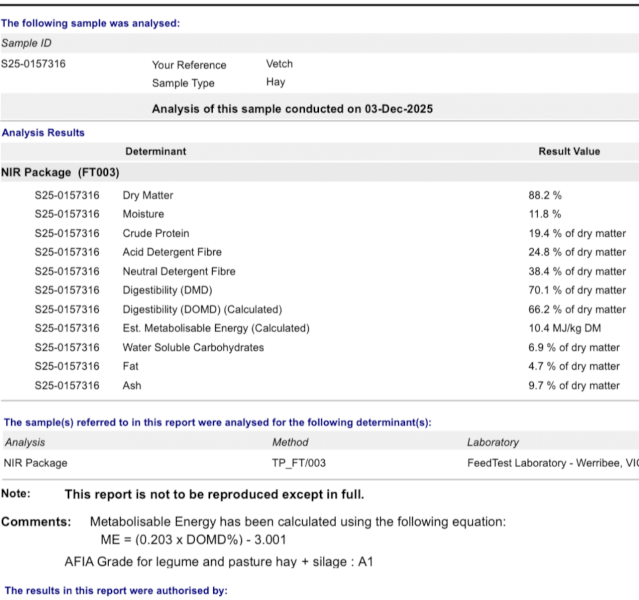The width and height of the screenshot is (639, 600).
Task: Click the 'Result Value' column header
Action: (569, 151)
